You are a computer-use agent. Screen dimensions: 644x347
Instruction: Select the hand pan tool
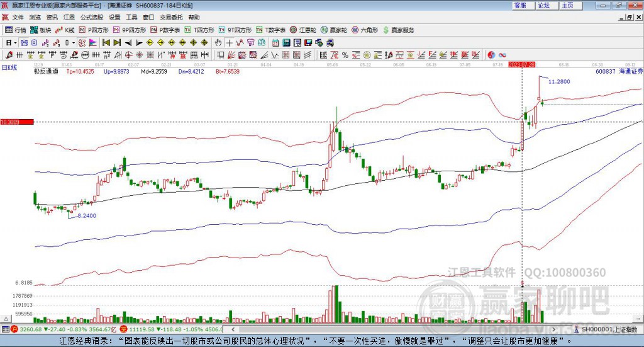click(218, 43)
